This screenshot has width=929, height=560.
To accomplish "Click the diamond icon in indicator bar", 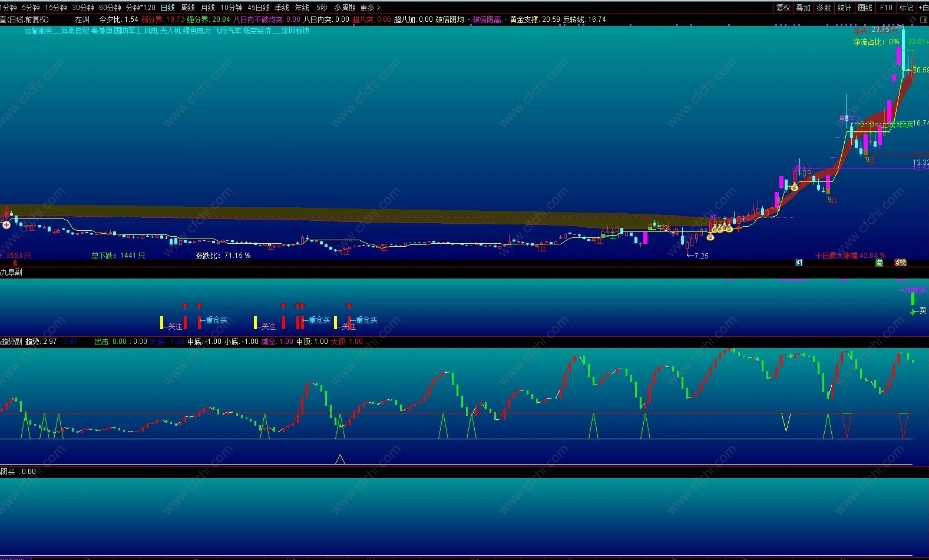I will 913,19.
